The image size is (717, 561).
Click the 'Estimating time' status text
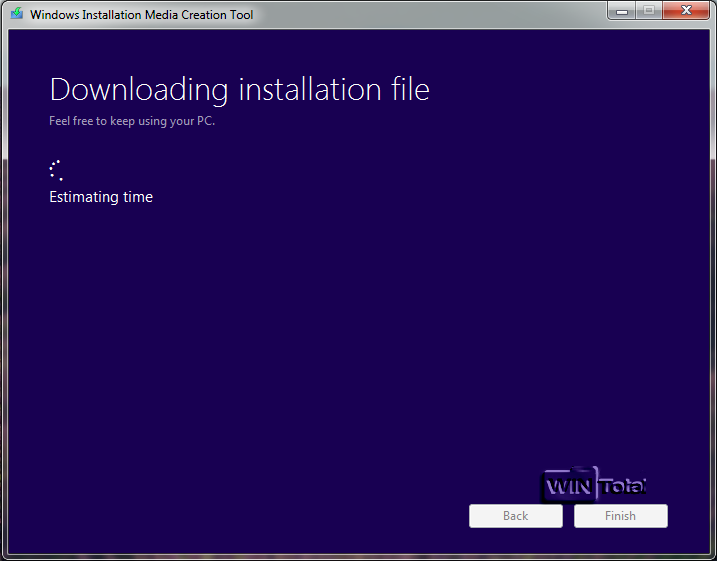[101, 197]
